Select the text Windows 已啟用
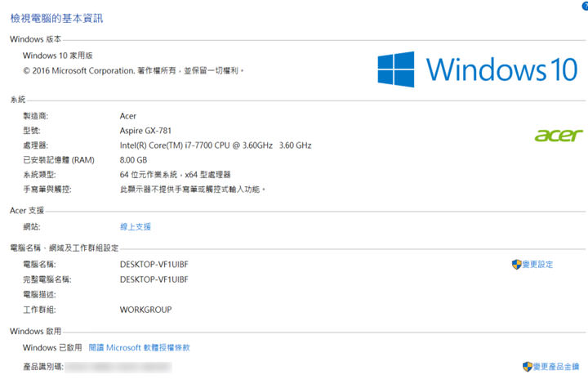This screenshot has width=588, height=384. [52, 347]
